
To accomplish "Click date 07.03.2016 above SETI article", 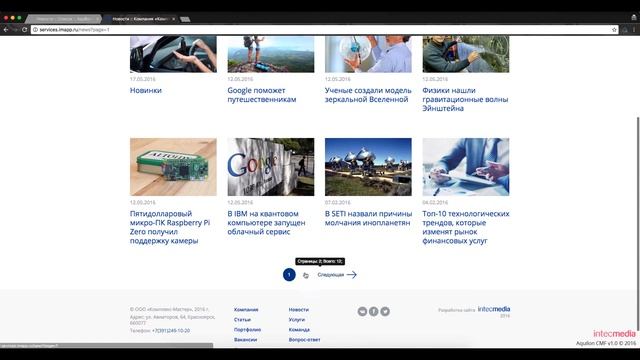I will [x=338, y=202].
